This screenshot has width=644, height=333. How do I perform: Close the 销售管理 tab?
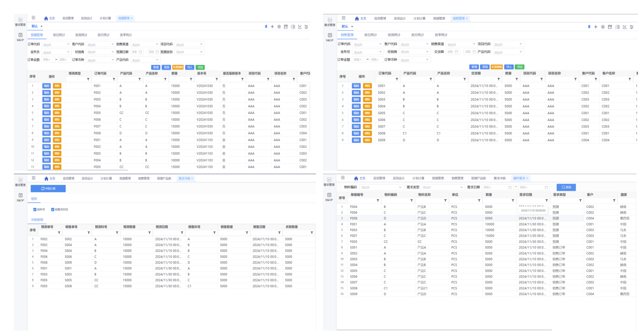(x=467, y=18)
